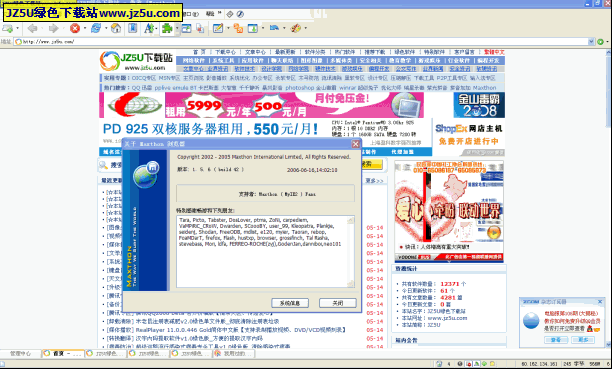
Task: Click the window layout icon after plugins
Action: point(186,28)
